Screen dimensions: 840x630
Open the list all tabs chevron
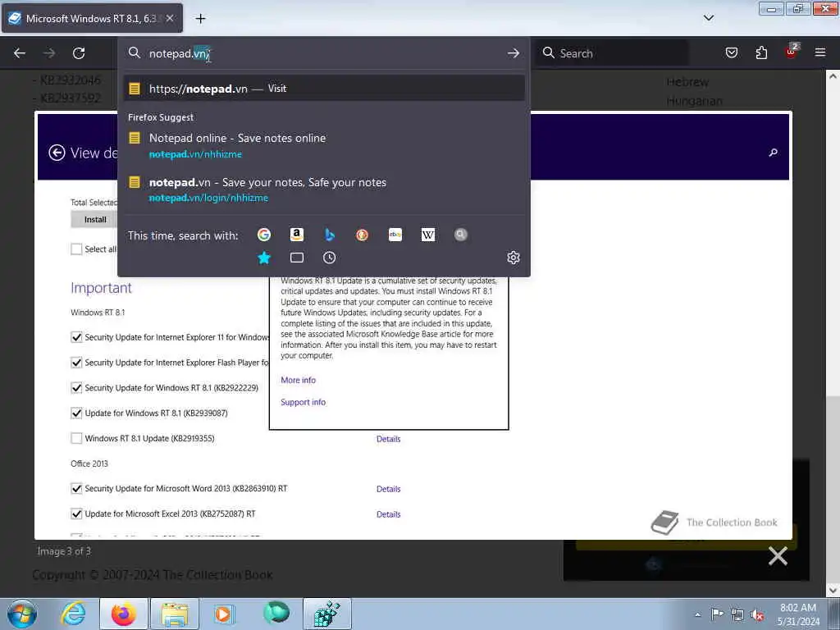click(708, 18)
